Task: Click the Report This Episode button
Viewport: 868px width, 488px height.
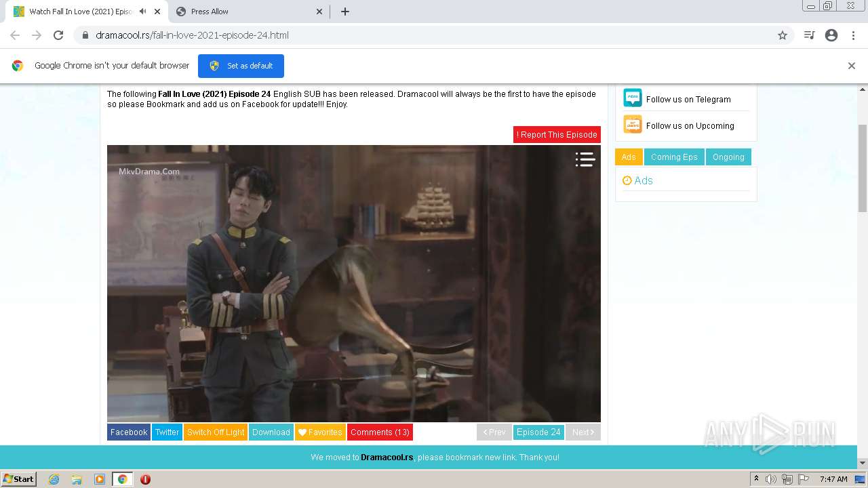Action: tap(557, 135)
